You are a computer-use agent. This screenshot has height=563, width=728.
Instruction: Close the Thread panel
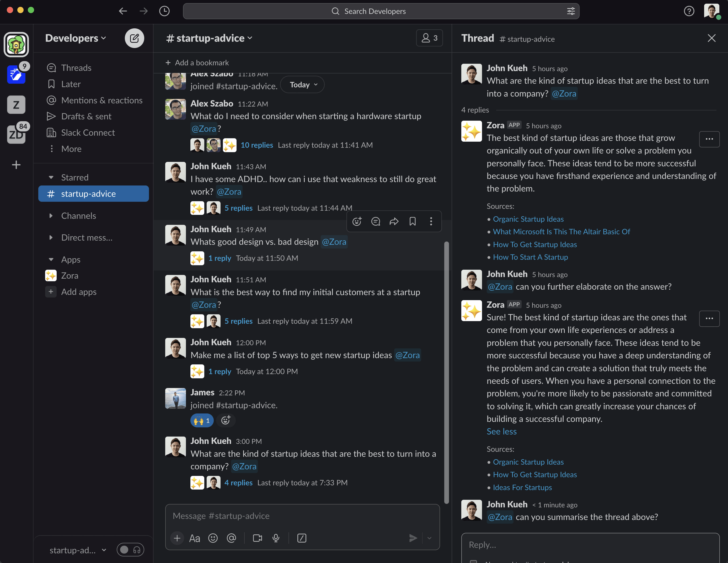tap(712, 38)
